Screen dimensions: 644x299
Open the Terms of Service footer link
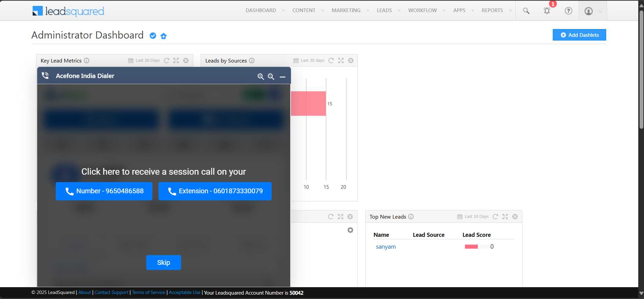149,293
